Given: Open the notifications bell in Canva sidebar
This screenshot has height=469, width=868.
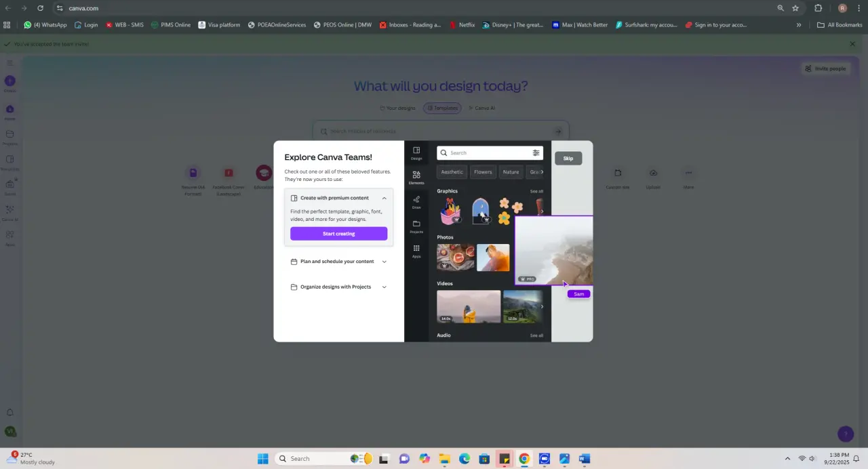Looking at the screenshot, I should point(9,412).
